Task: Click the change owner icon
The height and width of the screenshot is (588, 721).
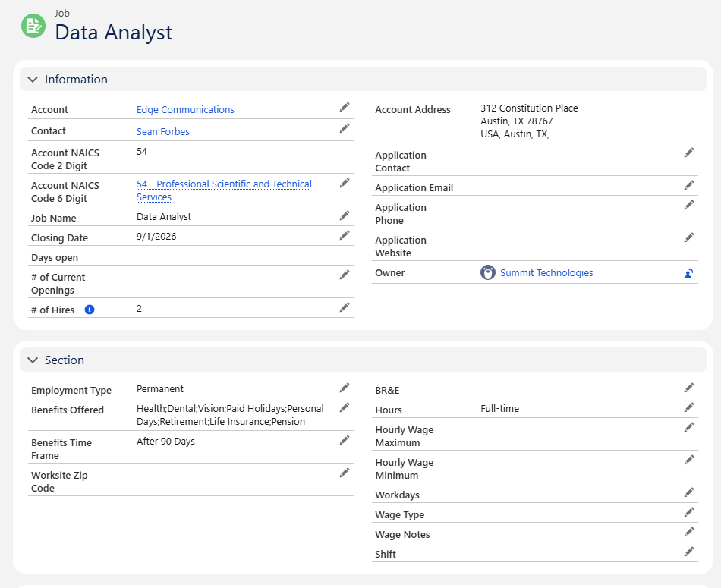Action: pos(689,274)
